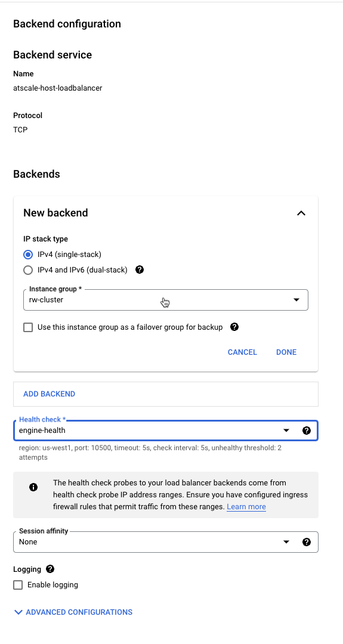The image size is (343, 644).
Task: Open the Learn more link
Action: click(246, 506)
